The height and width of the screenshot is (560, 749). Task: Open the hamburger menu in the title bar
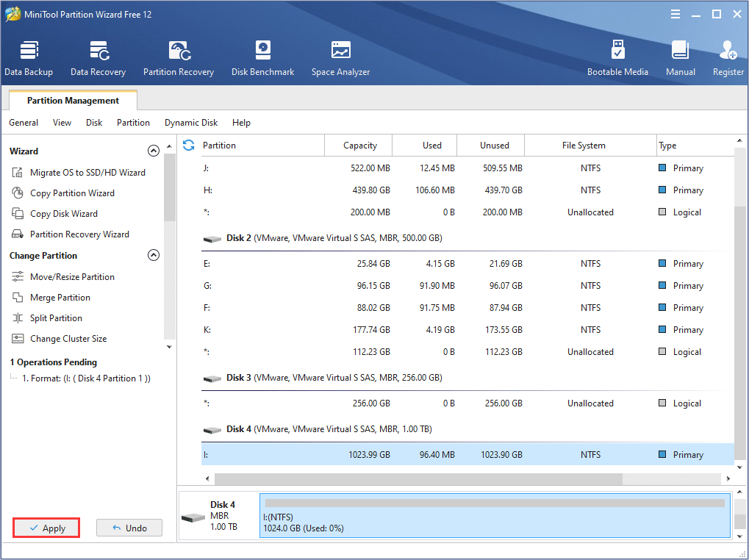(675, 14)
